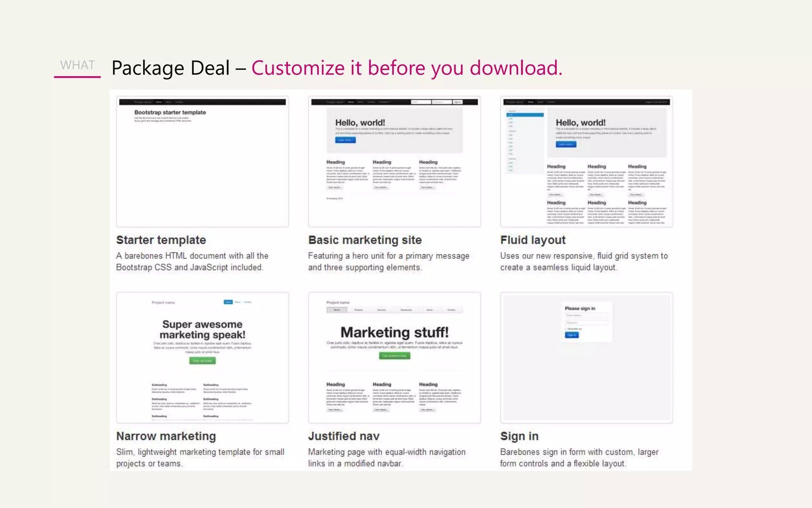This screenshot has height=508, width=812.
Task: Select the Fluid layout heading
Action: [x=533, y=240]
